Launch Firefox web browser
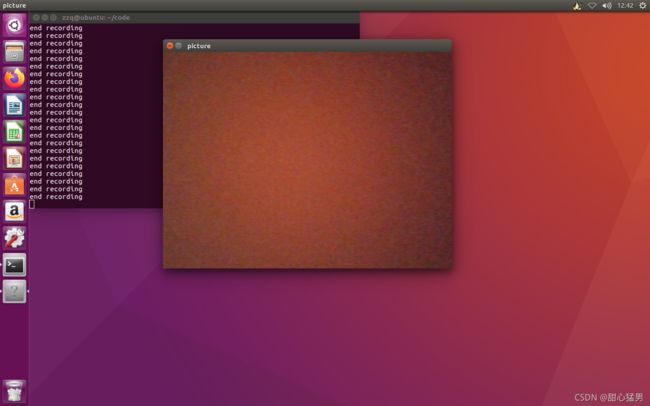This screenshot has height=406, width=650. coord(14,78)
